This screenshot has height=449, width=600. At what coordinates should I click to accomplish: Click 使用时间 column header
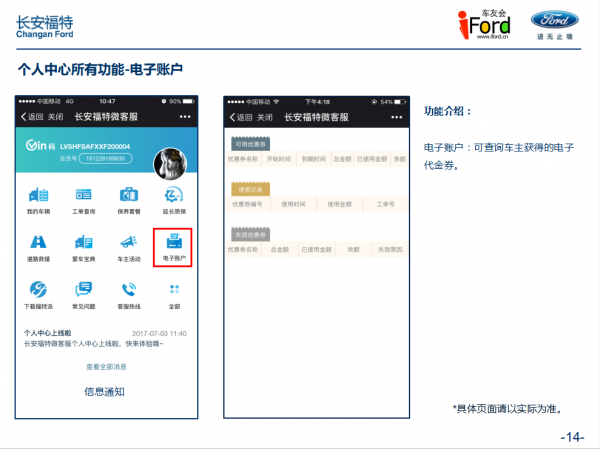coord(293,204)
